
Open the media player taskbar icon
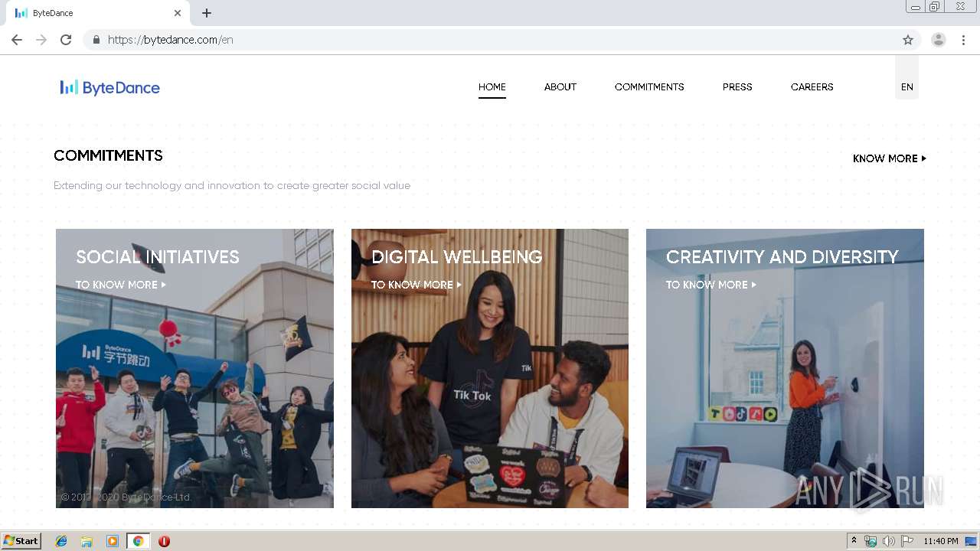click(x=113, y=541)
